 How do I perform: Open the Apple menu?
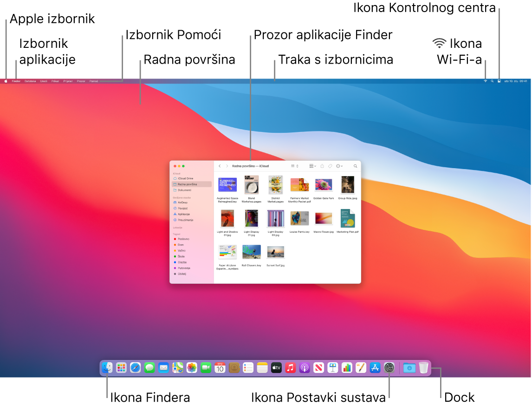(5, 80)
